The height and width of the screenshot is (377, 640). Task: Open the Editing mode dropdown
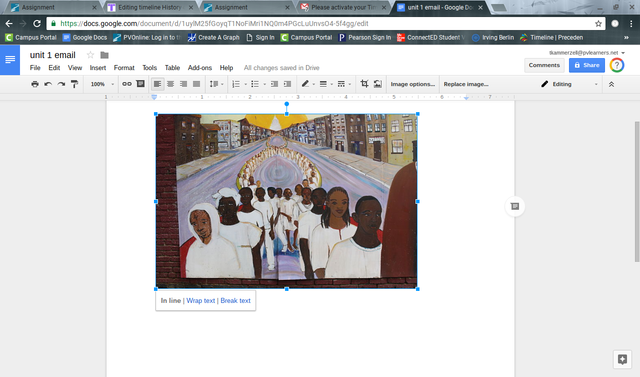tap(569, 84)
